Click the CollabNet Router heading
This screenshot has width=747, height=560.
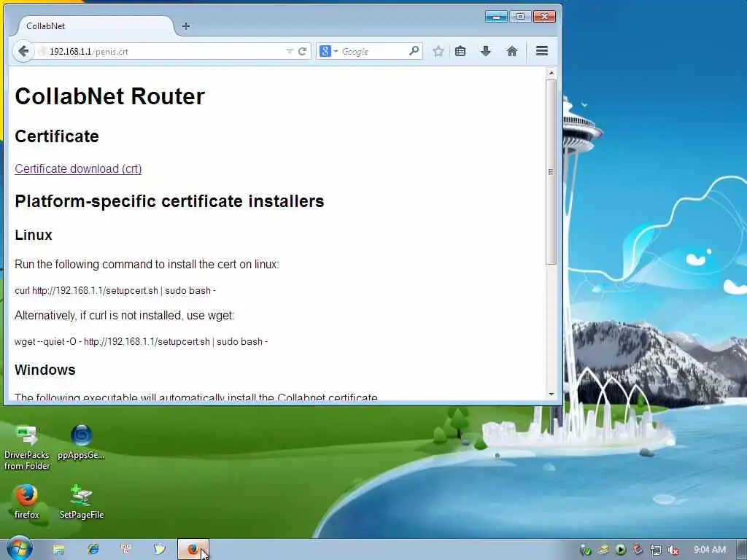click(109, 96)
